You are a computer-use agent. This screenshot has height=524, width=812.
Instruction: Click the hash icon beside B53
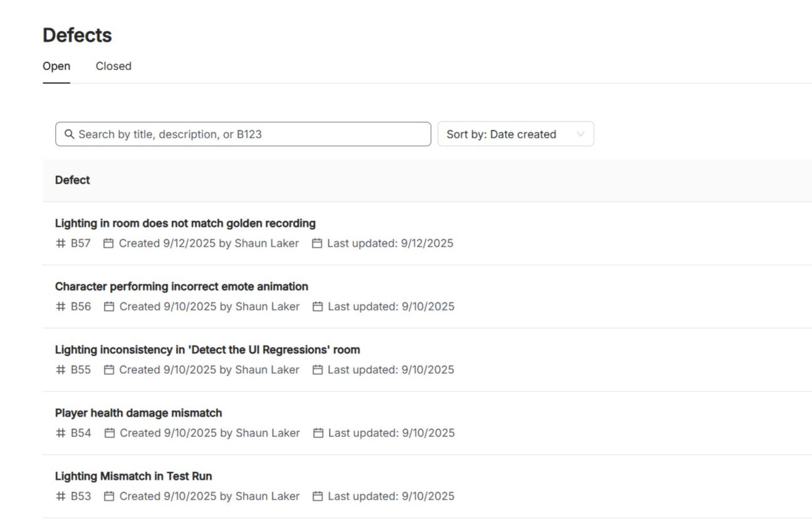(x=61, y=496)
